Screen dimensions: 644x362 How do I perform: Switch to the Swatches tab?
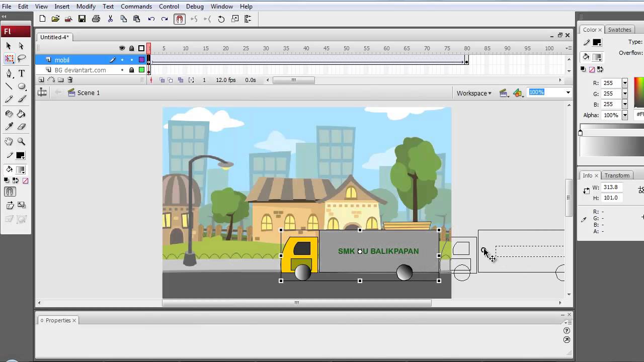coord(619,30)
